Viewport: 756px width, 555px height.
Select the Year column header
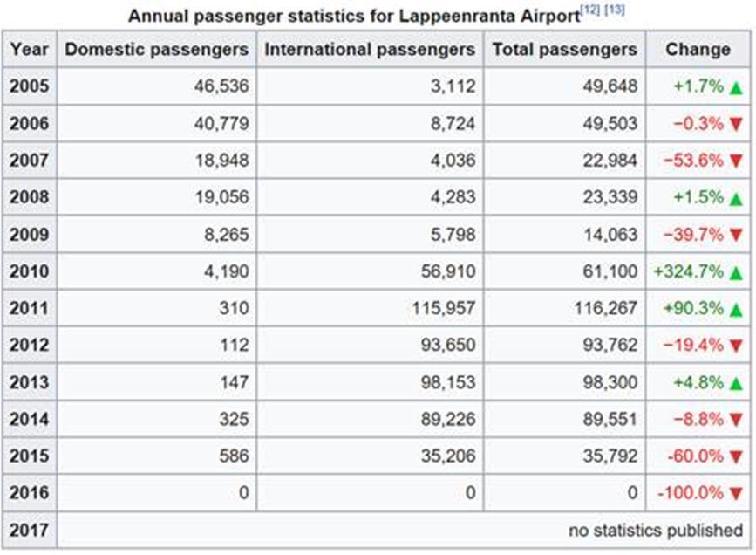pyautogui.click(x=30, y=49)
